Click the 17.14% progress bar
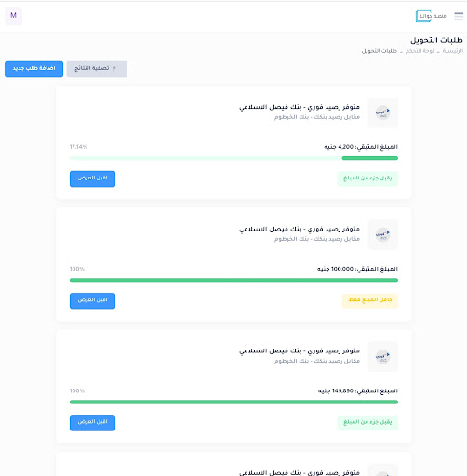 (233, 158)
